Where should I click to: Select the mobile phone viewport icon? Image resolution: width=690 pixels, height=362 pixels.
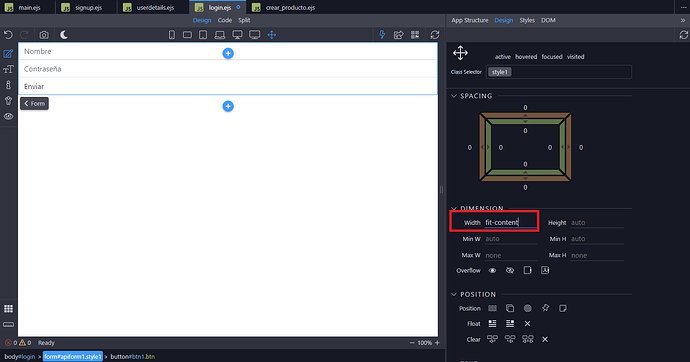pos(172,35)
